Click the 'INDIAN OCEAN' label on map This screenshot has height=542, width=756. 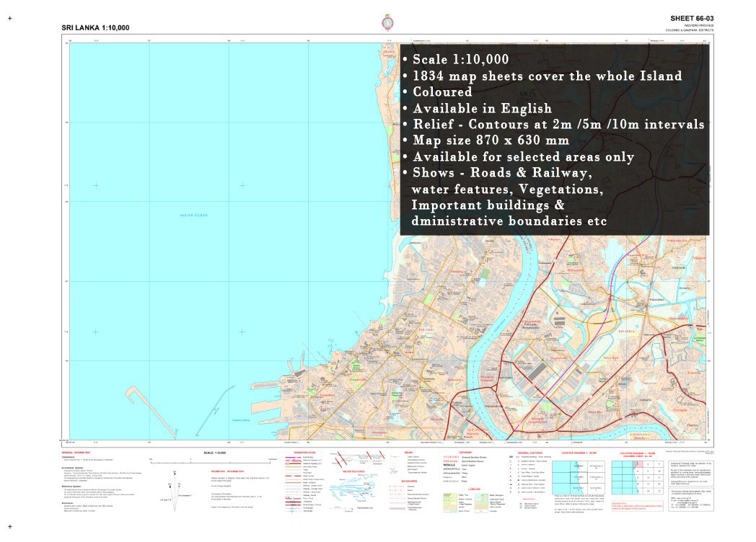pyautogui.click(x=194, y=216)
